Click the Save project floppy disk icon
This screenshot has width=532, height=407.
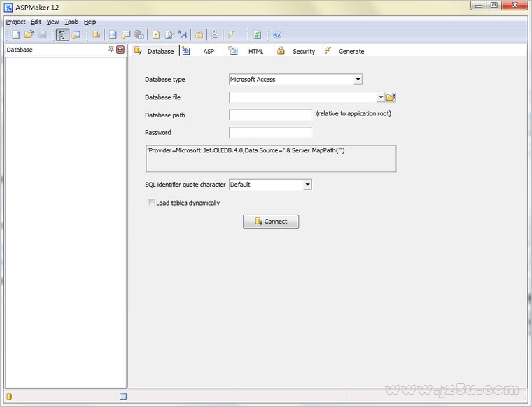tap(43, 34)
